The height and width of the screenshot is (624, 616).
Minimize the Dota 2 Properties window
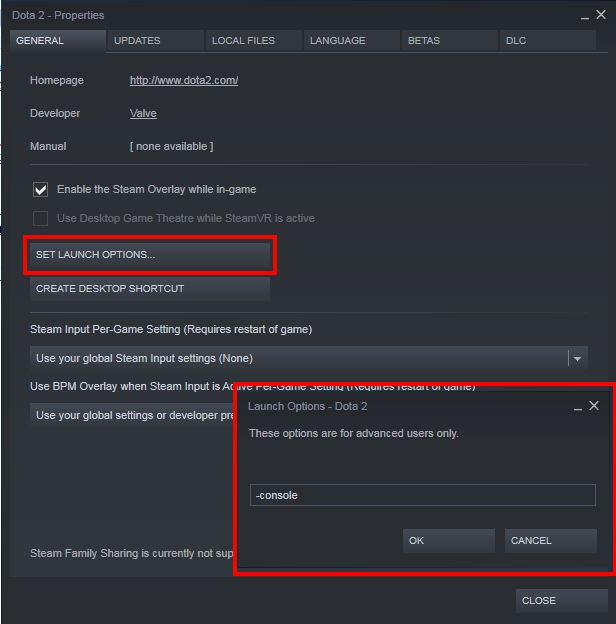585,16
